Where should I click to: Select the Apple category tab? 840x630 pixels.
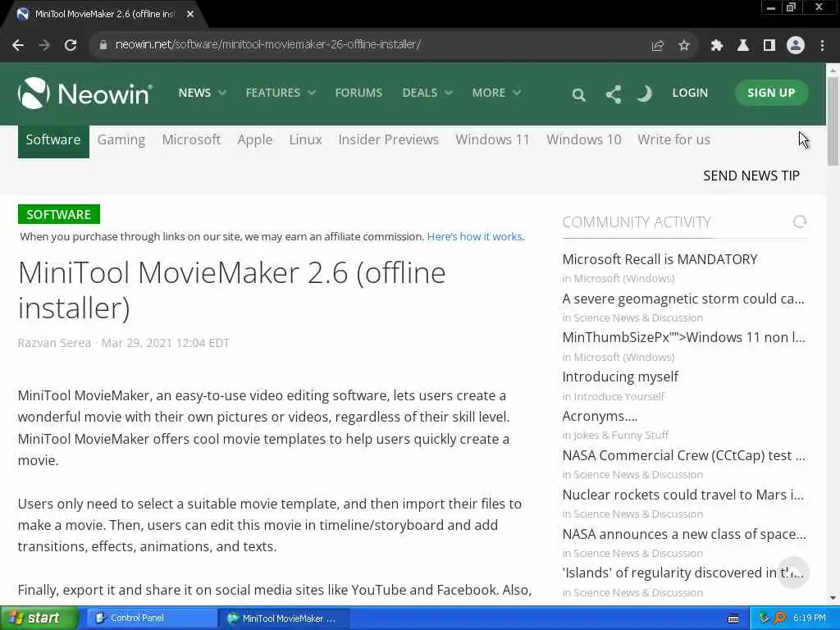(x=255, y=139)
